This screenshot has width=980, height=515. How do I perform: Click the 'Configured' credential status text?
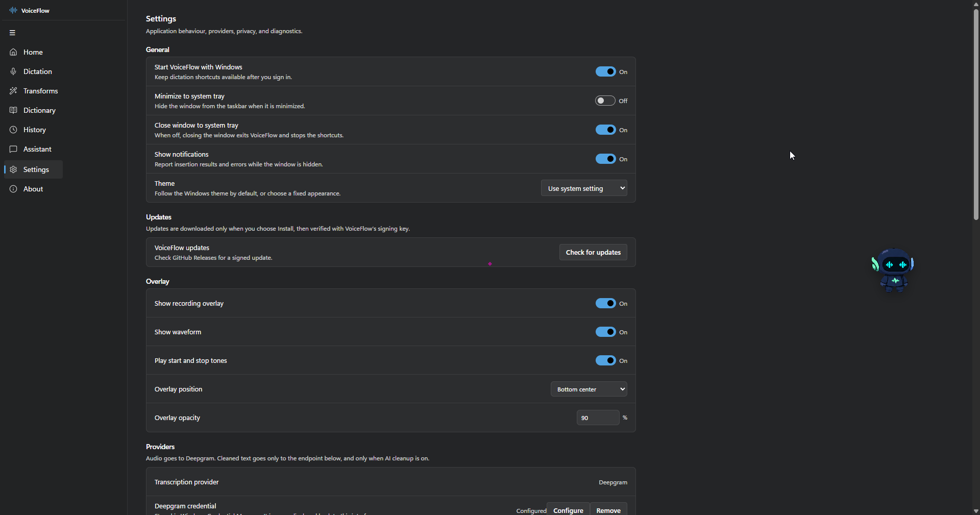point(531,511)
